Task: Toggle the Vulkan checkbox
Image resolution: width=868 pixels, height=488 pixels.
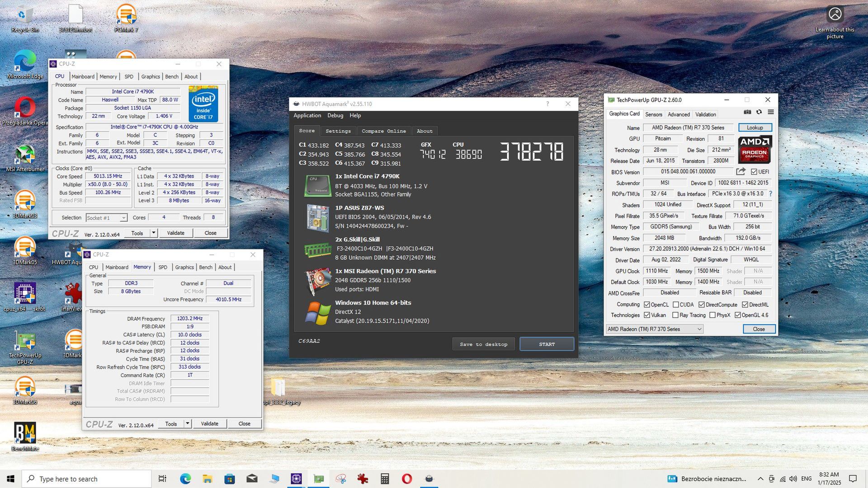Action: tap(647, 315)
